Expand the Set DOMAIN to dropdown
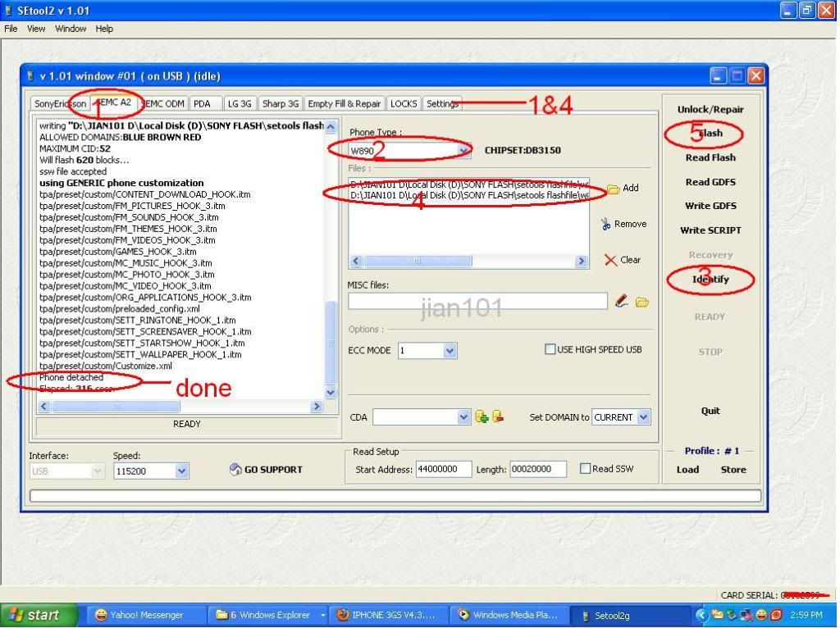This screenshot has height=628, width=840. tap(643, 417)
